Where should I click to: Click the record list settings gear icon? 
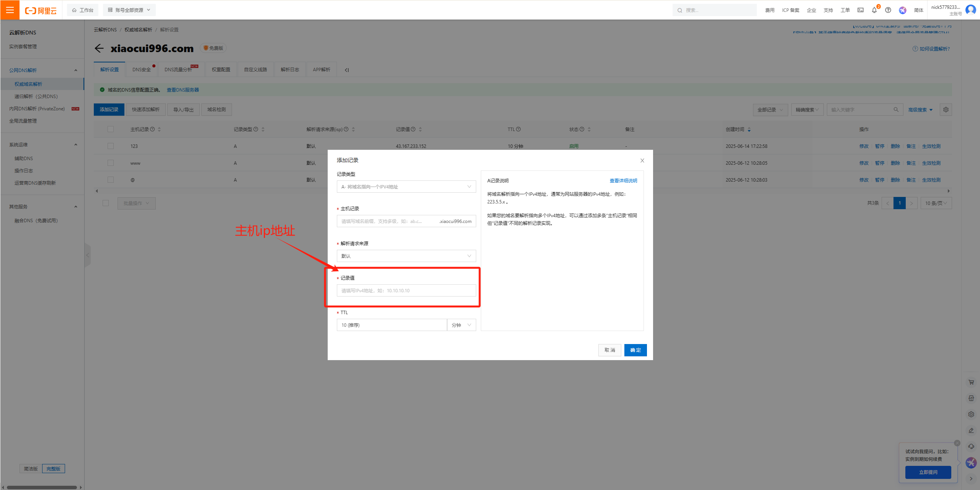tap(946, 110)
